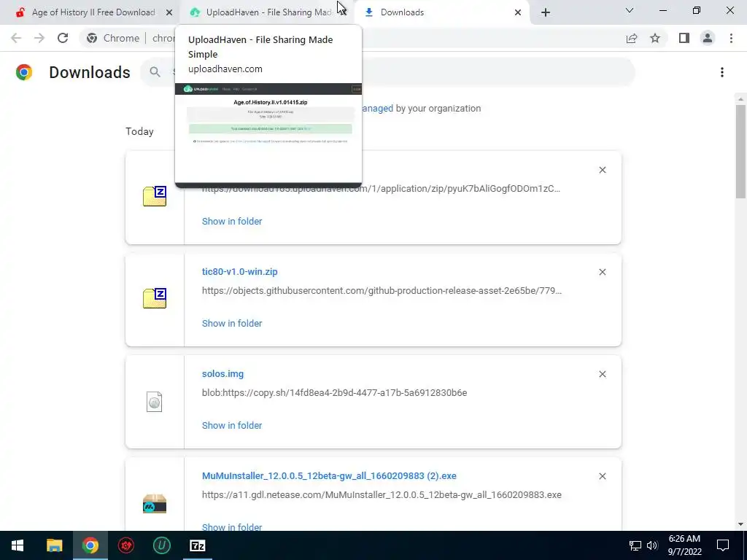Open green U app in taskbar
747x560 pixels.
coord(161,545)
